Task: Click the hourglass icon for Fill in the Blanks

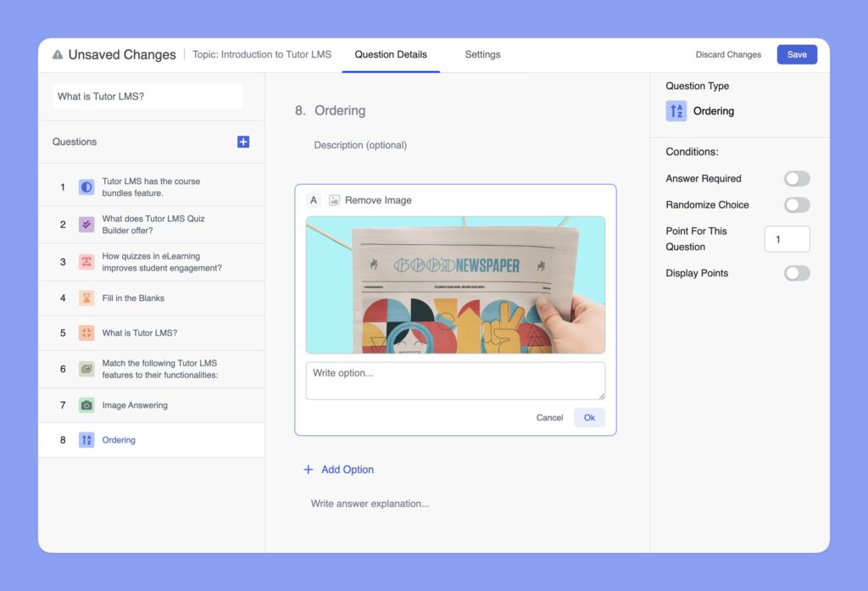Action: [x=86, y=298]
